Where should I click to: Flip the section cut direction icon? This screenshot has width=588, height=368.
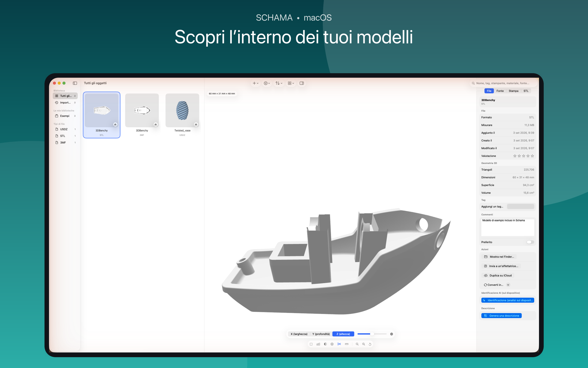[x=391, y=334]
